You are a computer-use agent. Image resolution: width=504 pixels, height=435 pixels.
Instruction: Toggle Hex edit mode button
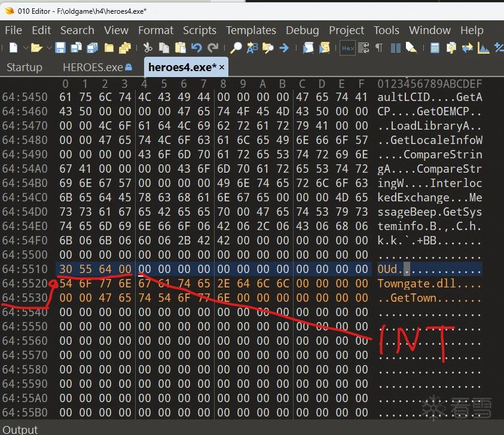click(x=348, y=48)
